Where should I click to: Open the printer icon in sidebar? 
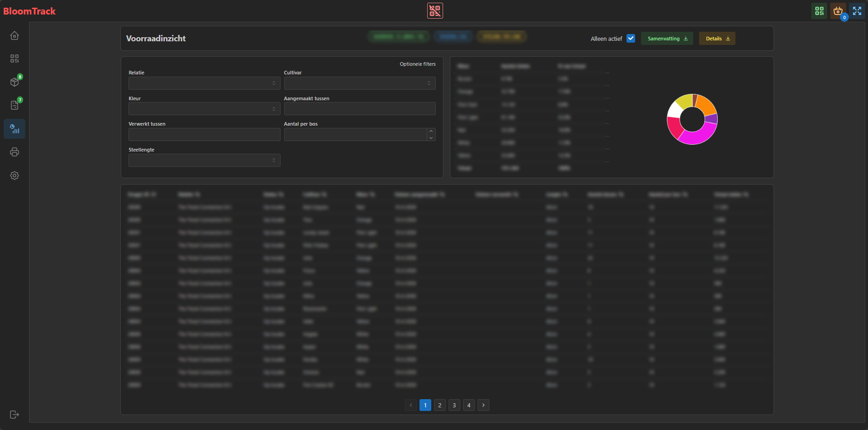pyautogui.click(x=15, y=152)
